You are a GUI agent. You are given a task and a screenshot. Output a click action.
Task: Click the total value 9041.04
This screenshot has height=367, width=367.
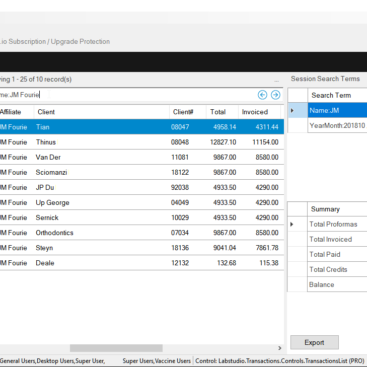click(225, 248)
